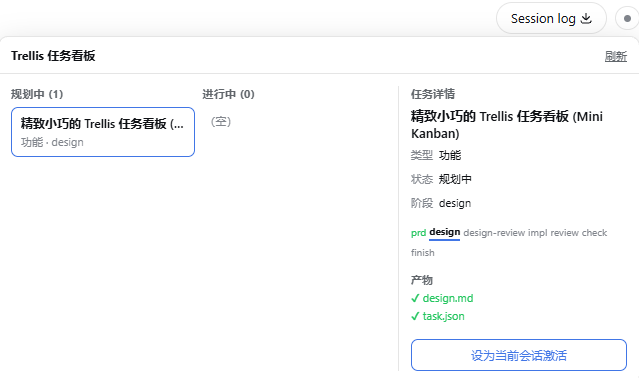Click the 功能 · design card subtitle

[52, 142]
